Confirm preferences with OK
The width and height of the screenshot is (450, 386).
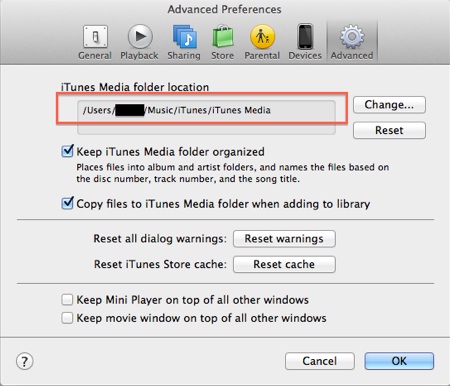pyautogui.click(x=399, y=361)
